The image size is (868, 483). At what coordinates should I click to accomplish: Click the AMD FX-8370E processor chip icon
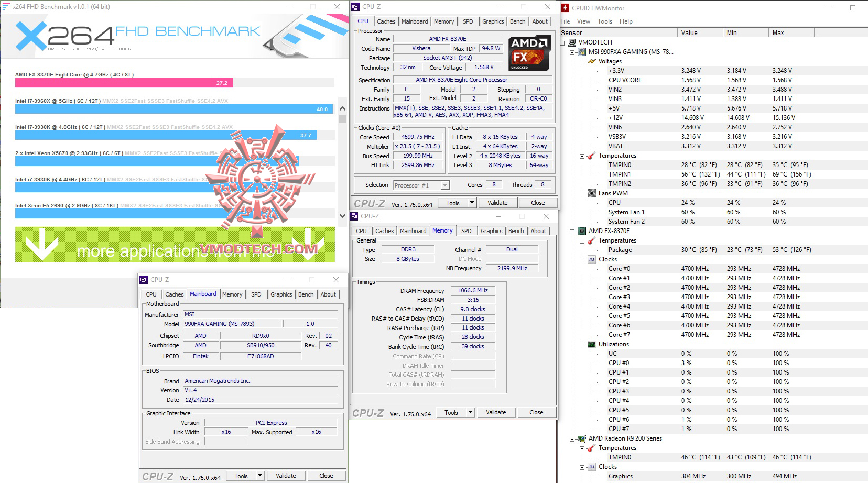click(581, 231)
